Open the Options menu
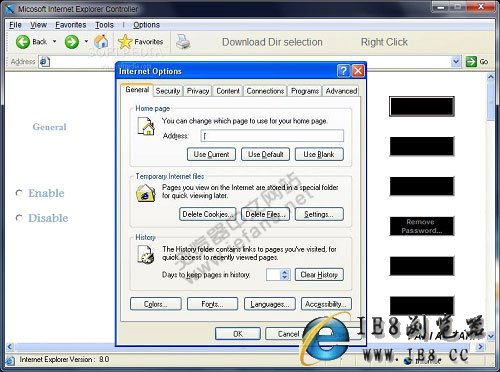 click(146, 25)
